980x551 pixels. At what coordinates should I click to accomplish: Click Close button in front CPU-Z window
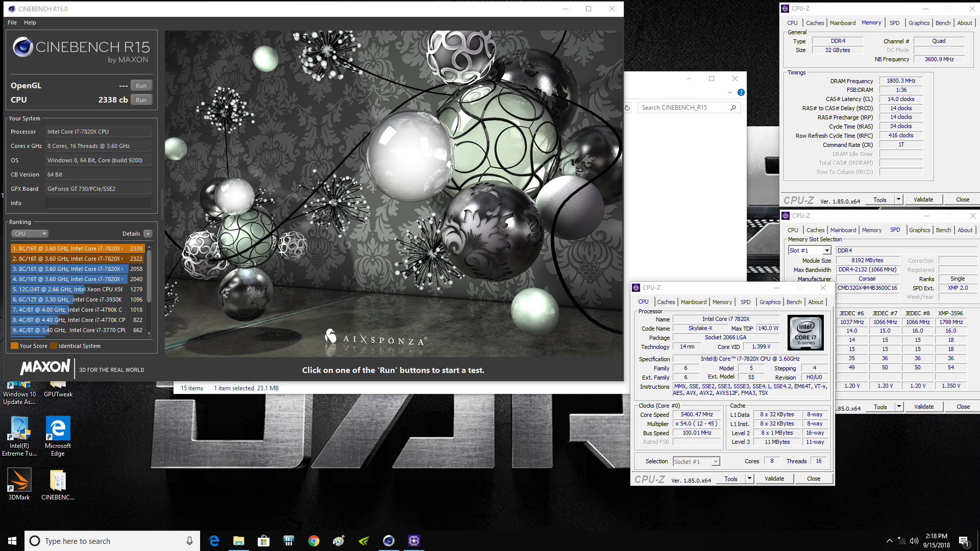pos(814,479)
